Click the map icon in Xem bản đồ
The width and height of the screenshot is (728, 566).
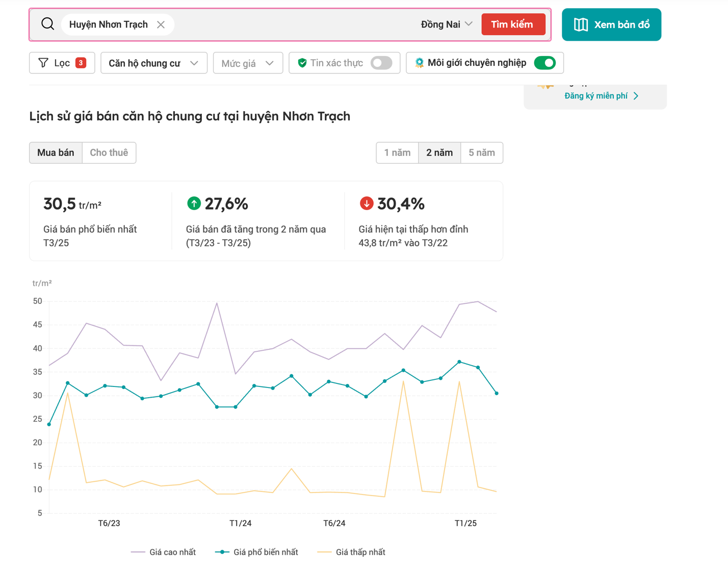click(581, 24)
